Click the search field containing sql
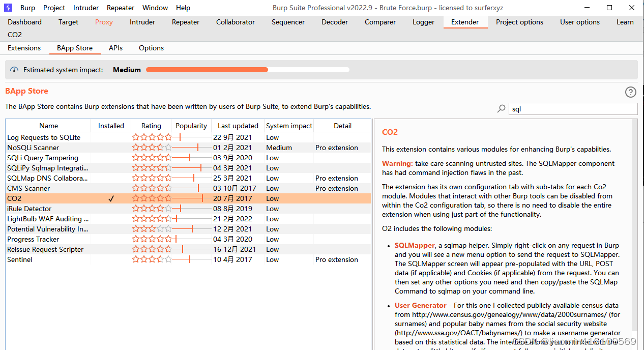The image size is (644, 350). [573, 109]
